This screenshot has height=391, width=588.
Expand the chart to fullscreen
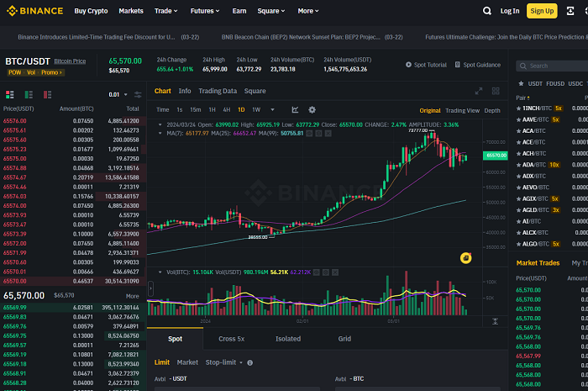pos(479,91)
